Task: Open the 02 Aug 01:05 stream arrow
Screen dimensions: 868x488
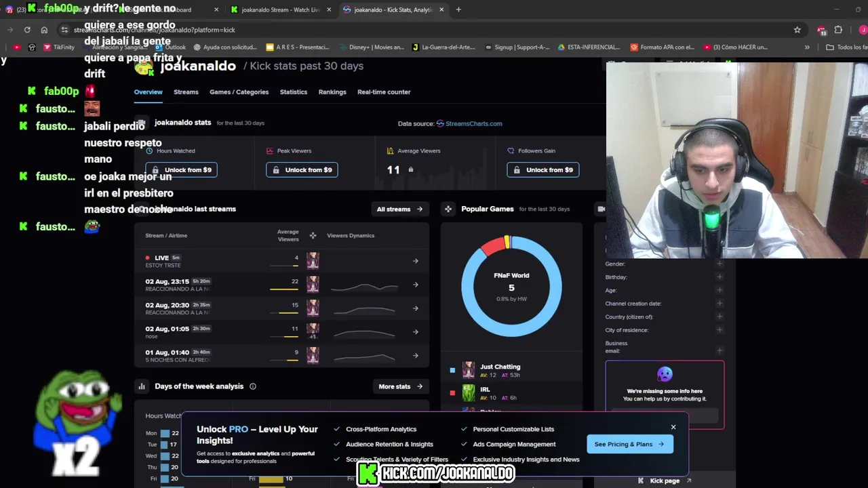Action: 416,332
